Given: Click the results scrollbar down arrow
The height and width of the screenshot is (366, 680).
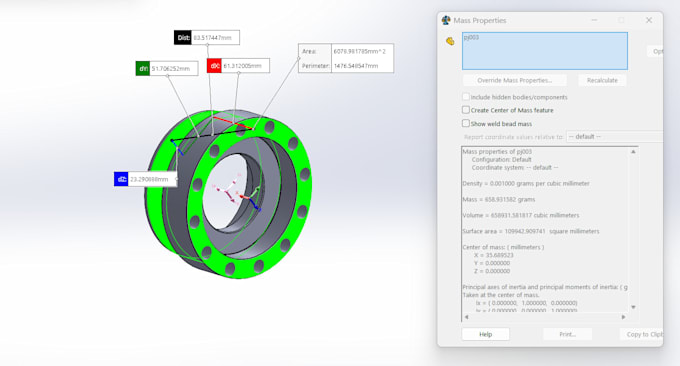Looking at the screenshot, I should 633,307.
